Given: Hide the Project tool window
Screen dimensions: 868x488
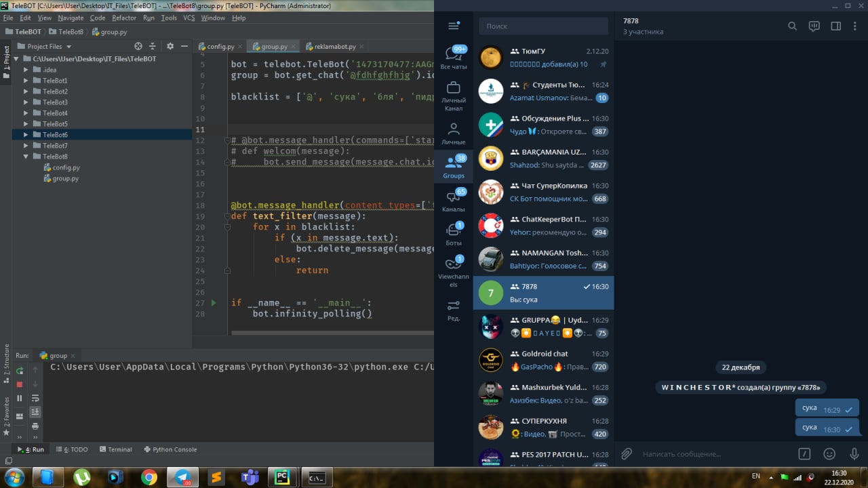Looking at the screenshot, I should (184, 46).
